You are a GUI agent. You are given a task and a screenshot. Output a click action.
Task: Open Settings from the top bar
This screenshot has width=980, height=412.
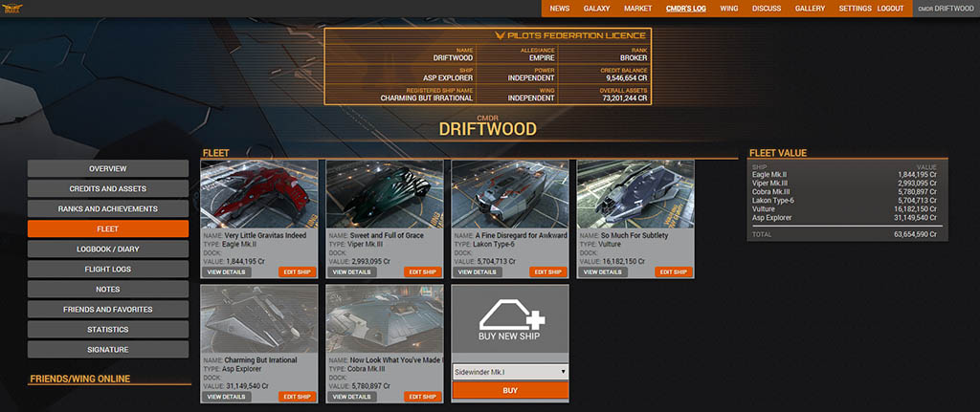coord(855,9)
